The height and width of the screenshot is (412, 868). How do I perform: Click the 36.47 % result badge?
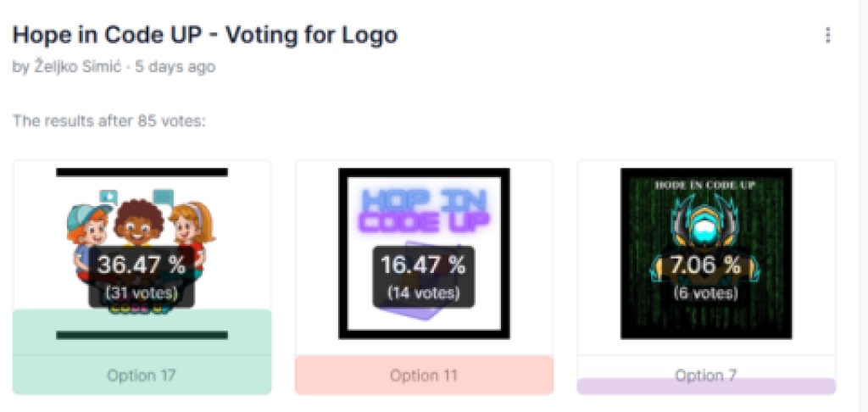(141, 264)
